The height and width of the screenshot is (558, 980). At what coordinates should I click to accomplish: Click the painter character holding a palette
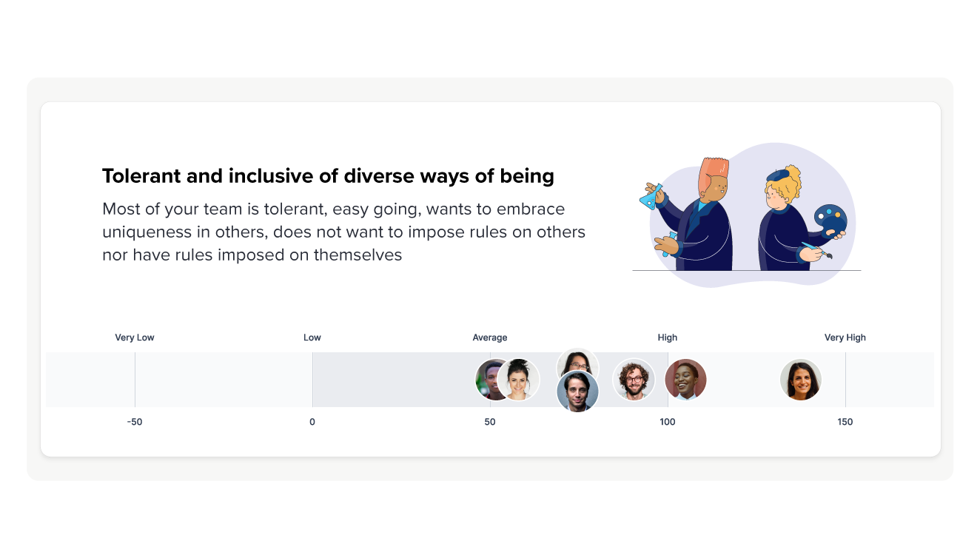coord(792,218)
